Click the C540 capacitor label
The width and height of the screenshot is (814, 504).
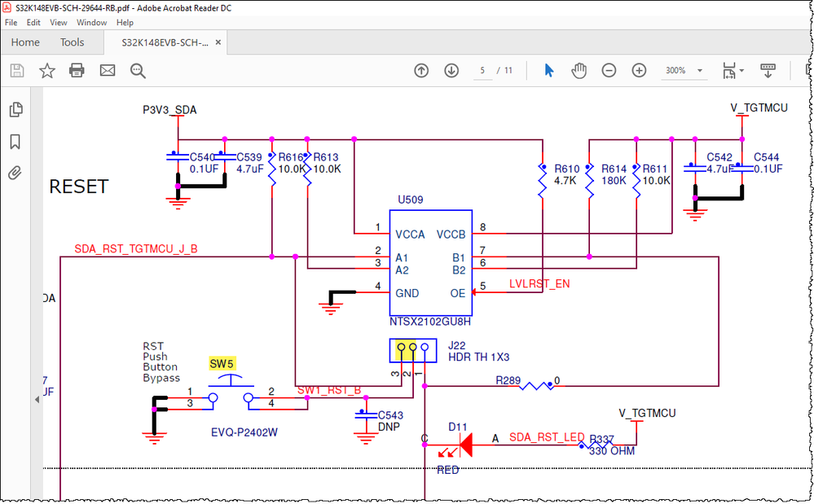(202, 157)
